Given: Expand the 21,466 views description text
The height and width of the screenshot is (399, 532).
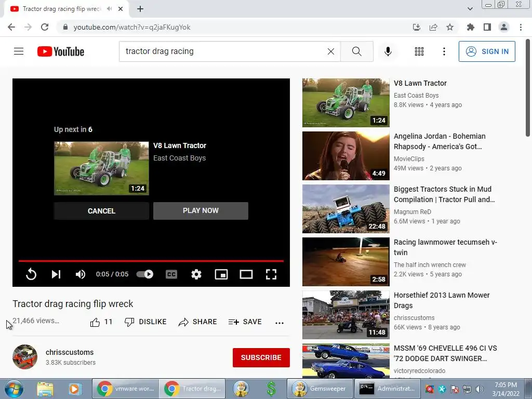Looking at the screenshot, I should click(36, 321).
